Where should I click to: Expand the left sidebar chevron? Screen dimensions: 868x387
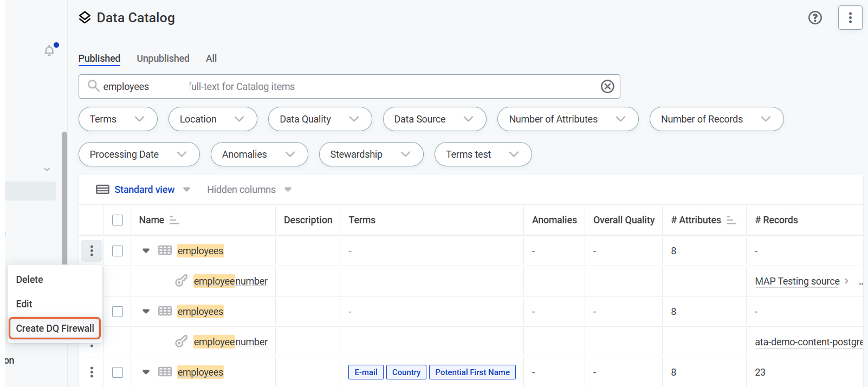pos(47,170)
